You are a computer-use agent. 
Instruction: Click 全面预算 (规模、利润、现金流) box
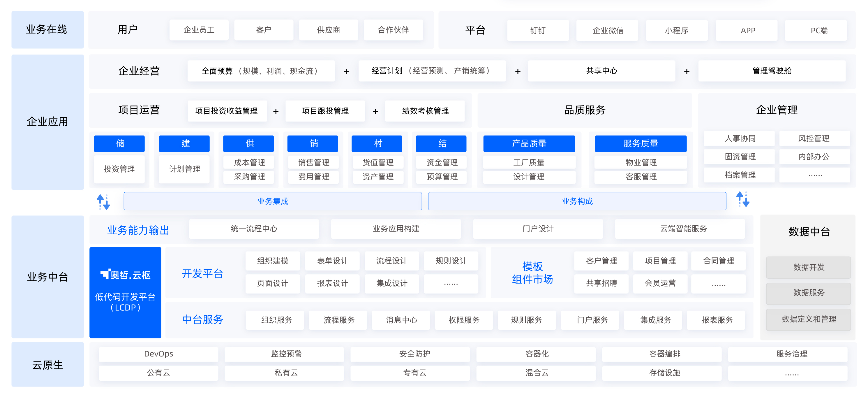click(261, 71)
